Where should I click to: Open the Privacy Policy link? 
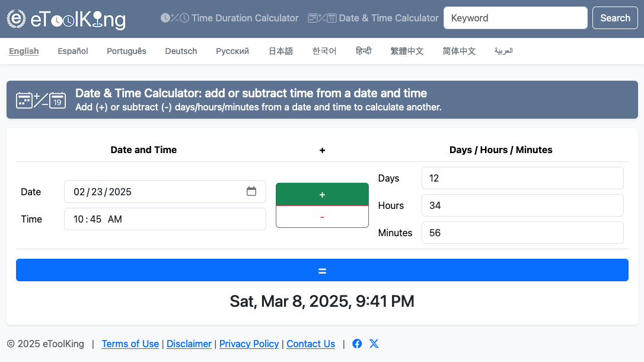point(249,344)
